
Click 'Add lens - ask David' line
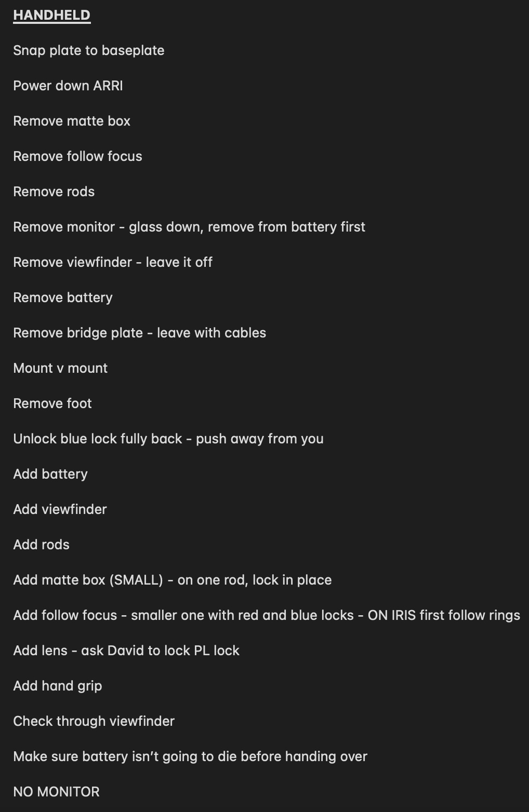pos(126,651)
